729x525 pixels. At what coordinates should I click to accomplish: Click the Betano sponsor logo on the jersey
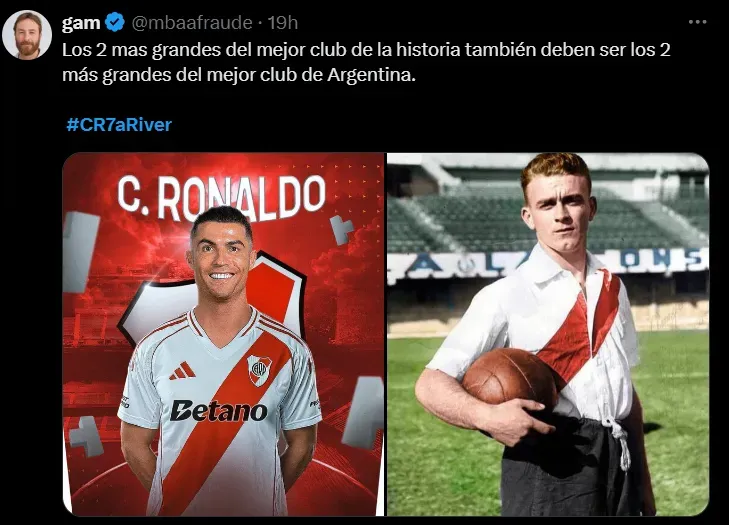click(x=219, y=411)
